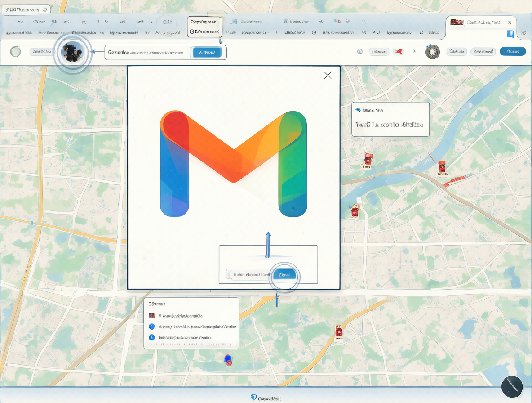
Task: Click the blue button inside the toolbar search field
Action: tap(207, 52)
